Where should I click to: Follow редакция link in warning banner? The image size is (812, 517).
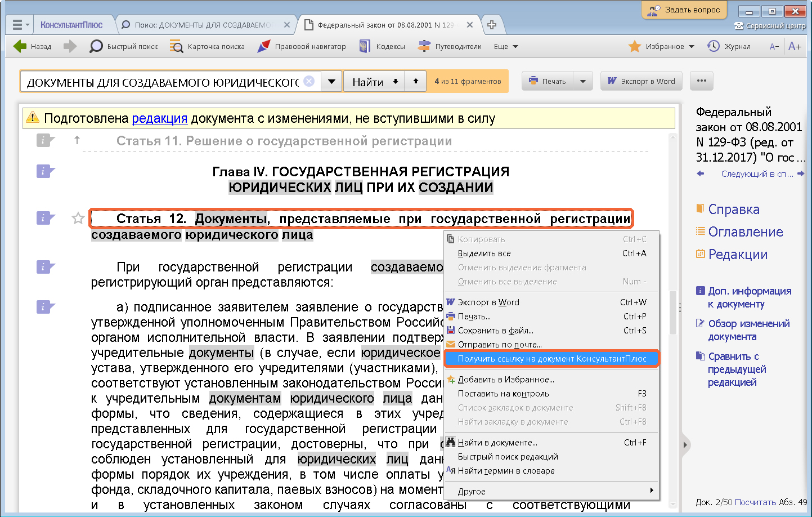160,118
